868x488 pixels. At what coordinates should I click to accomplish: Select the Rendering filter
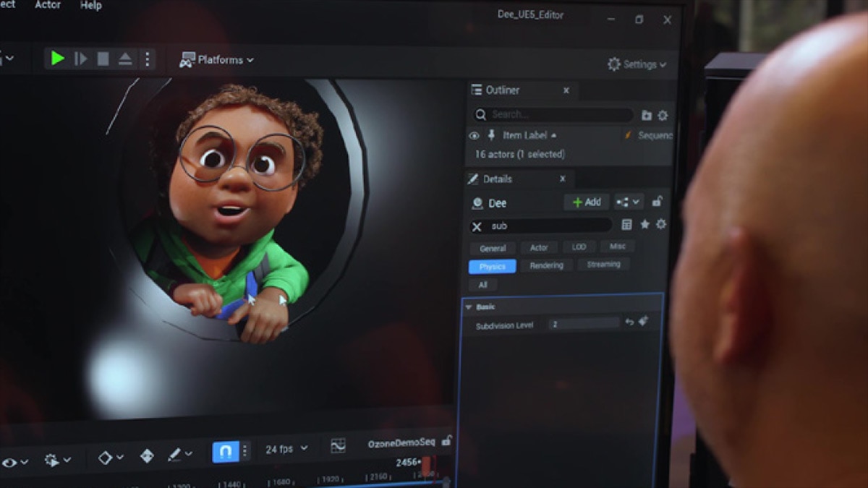(546, 265)
